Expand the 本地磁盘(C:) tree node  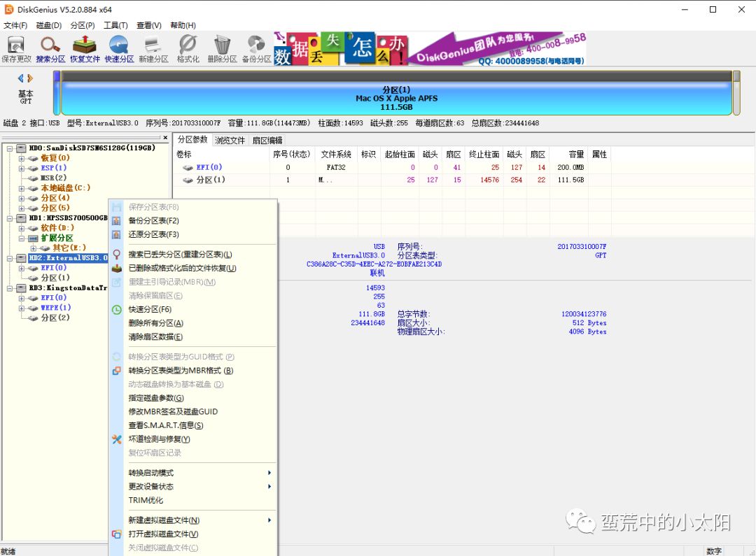[21, 188]
